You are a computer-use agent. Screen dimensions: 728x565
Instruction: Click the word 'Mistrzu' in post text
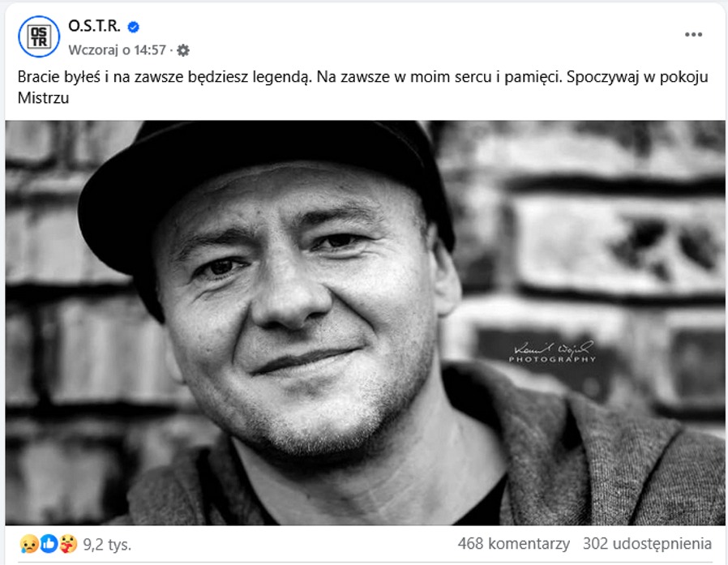tap(43, 98)
